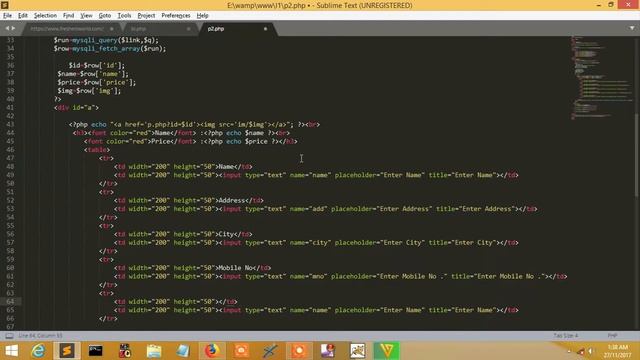Close the middle .php tab
The image size is (640, 360).
[189, 29]
